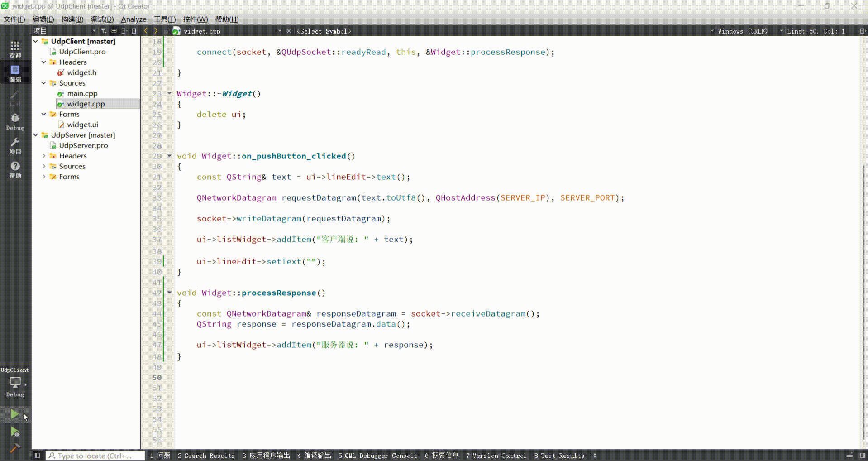This screenshot has width=868, height=461.
Task: Collapse the UdpClient [master] project
Action: [36, 41]
